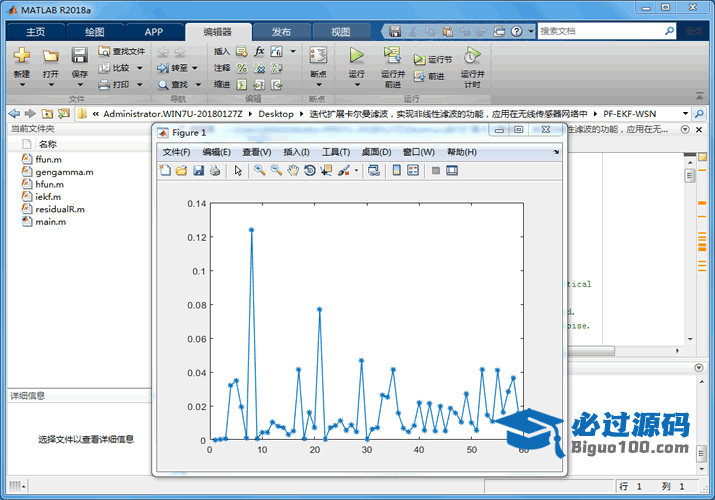Click the Figure 1 save figure icon
The image size is (715, 500).
coord(198,170)
